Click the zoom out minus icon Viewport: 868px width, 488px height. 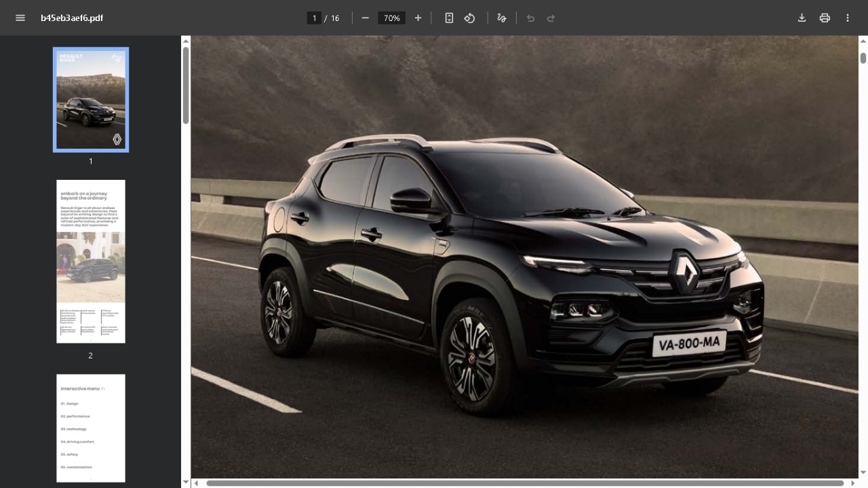pyautogui.click(x=366, y=18)
